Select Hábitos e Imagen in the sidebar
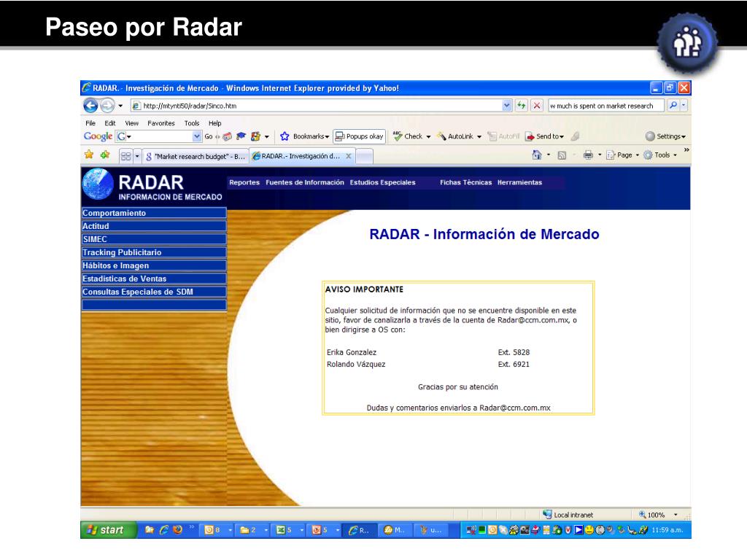 [x=154, y=265]
